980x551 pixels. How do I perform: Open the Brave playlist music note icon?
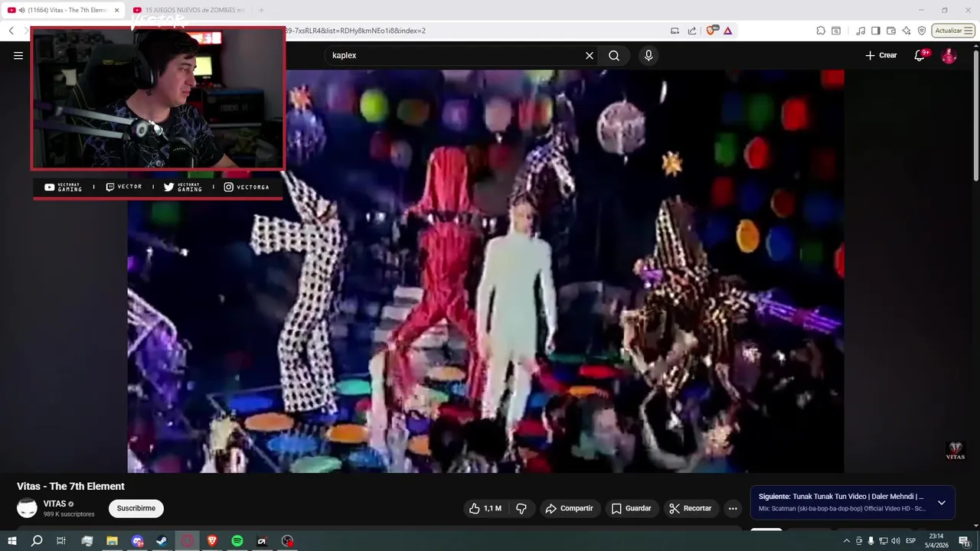tap(861, 31)
